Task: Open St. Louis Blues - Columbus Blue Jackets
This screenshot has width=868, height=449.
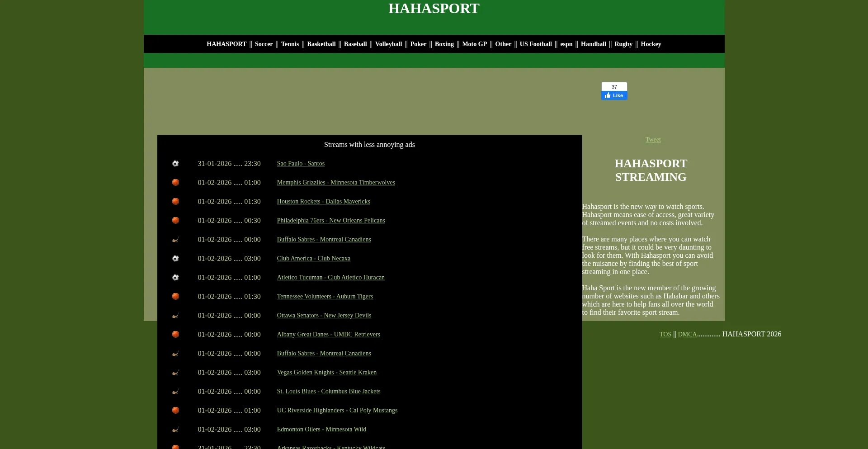Action: pos(329,392)
